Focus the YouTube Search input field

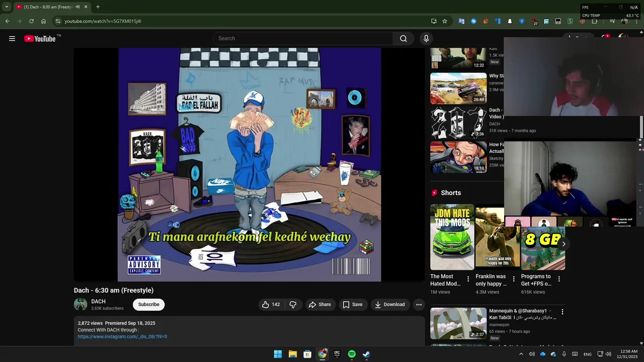(303, 39)
